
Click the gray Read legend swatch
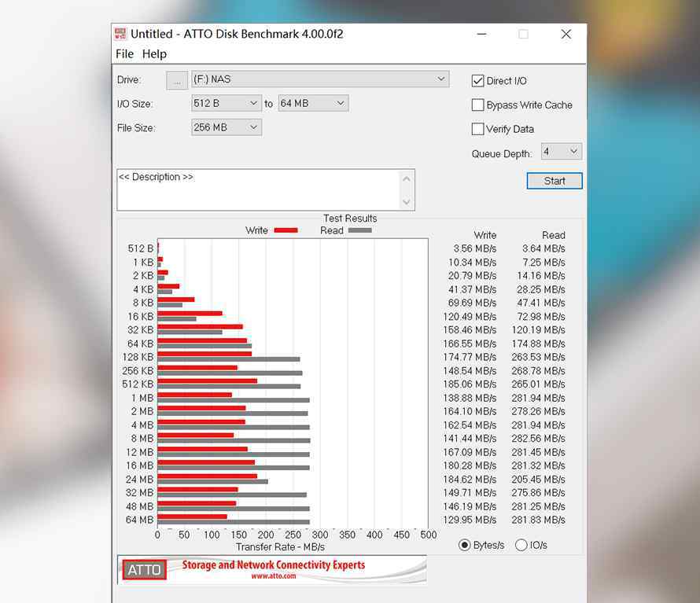click(x=359, y=230)
